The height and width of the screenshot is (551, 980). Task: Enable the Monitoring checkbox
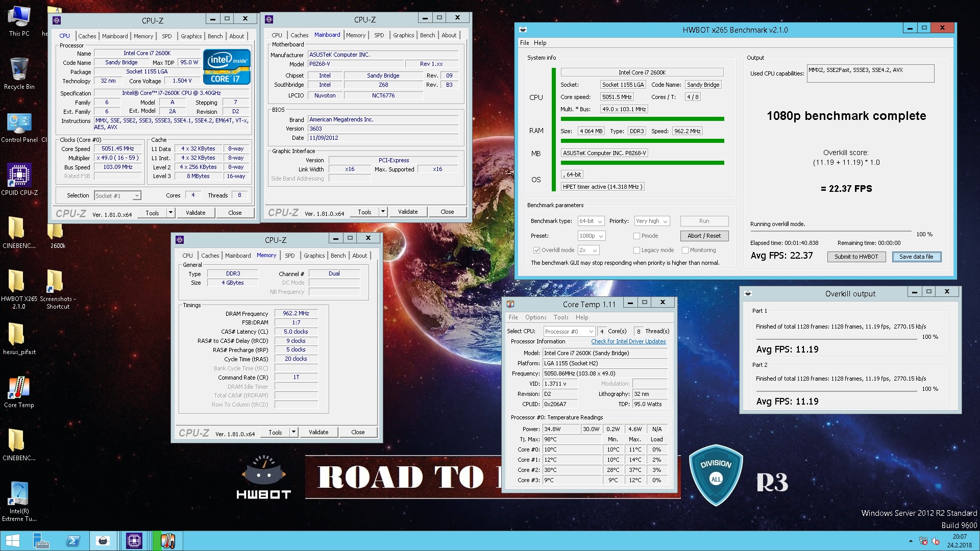pos(685,250)
